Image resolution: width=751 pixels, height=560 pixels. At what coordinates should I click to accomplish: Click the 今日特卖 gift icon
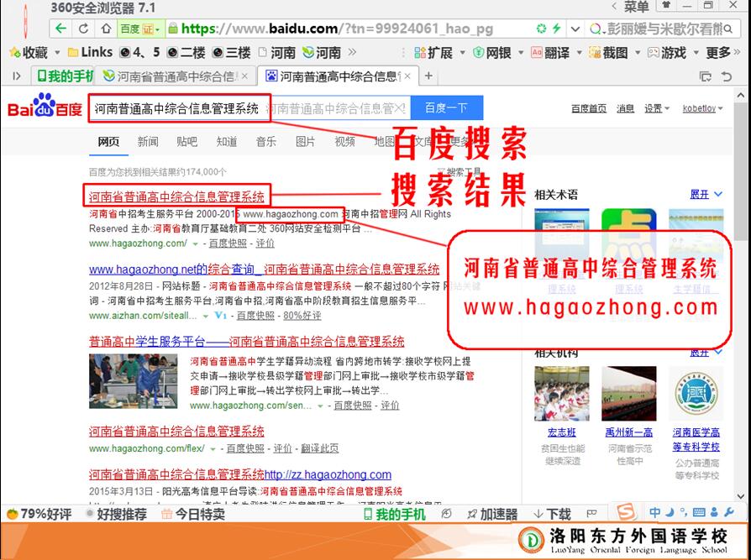click(x=166, y=514)
